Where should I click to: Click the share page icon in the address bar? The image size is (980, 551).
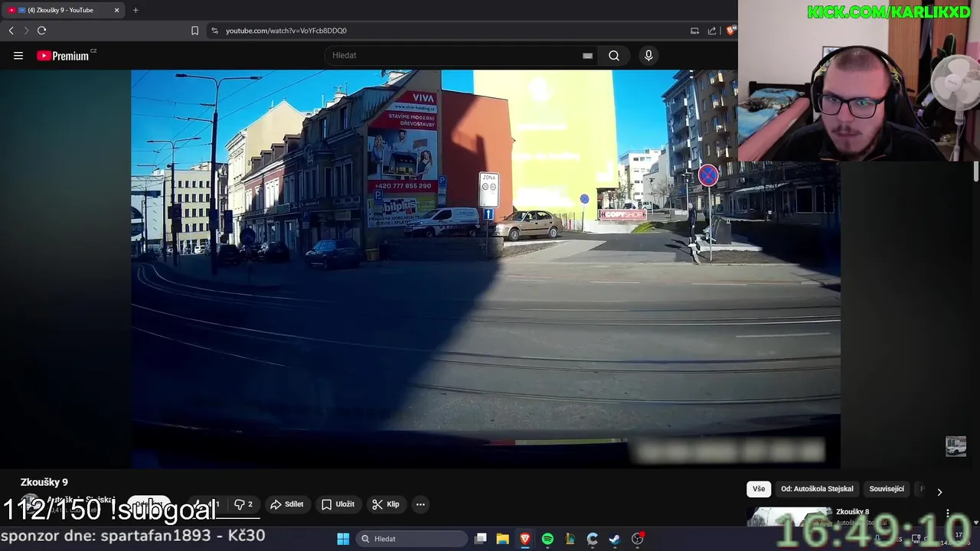click(712, 31)
